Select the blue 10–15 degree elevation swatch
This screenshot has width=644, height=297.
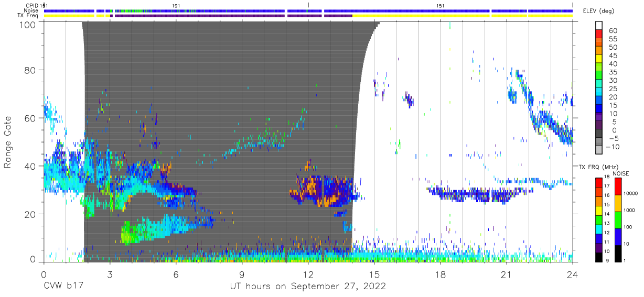pyautogui.click(x=599, y=109)
